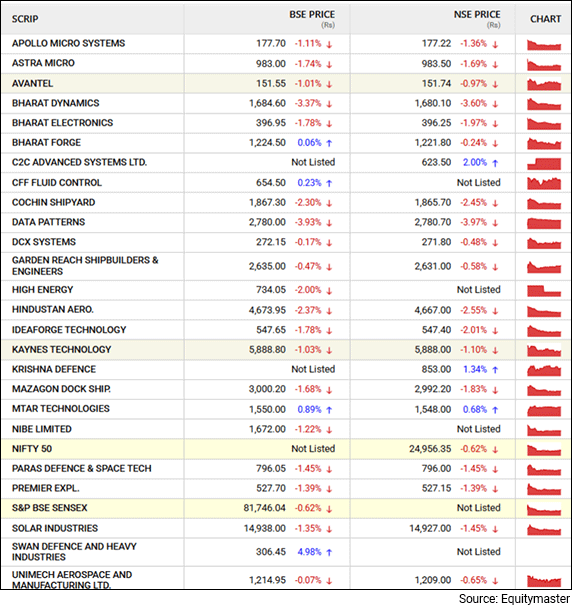Select BSE price 5,888.80 for Kaynes
Viewport: 572px width, 610px height.
click(267, 350)
